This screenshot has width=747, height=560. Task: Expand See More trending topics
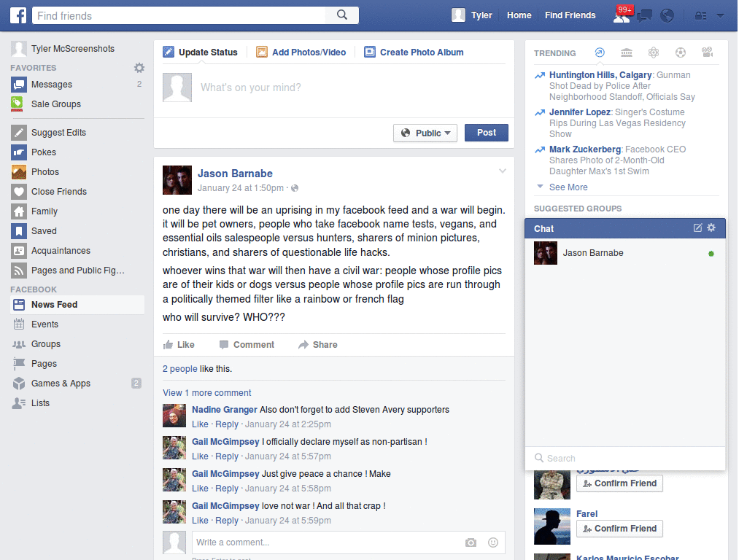(568, 187)
